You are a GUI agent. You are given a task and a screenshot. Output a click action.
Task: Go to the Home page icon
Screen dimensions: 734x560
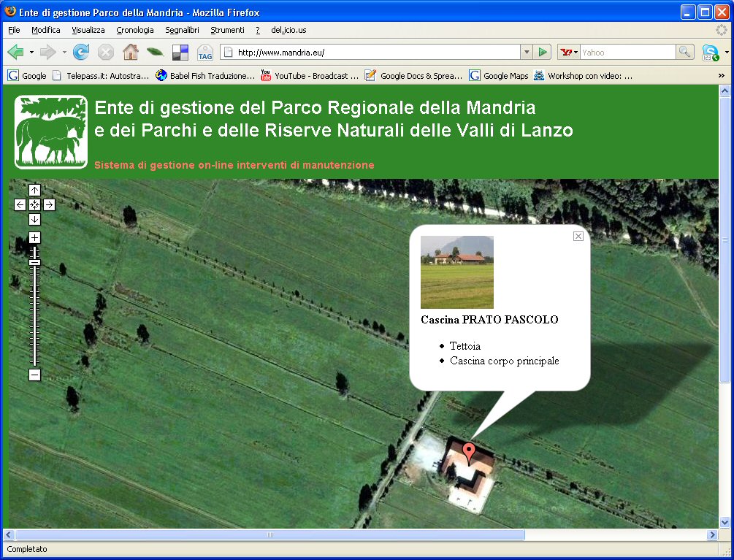(x=131, y=52)
